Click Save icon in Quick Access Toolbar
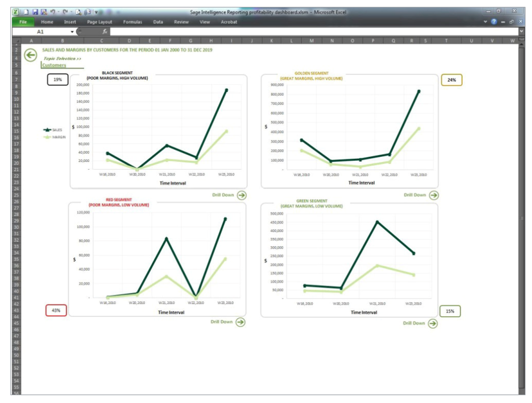Viewport: 532px width, 403px height. pos(35,12)
